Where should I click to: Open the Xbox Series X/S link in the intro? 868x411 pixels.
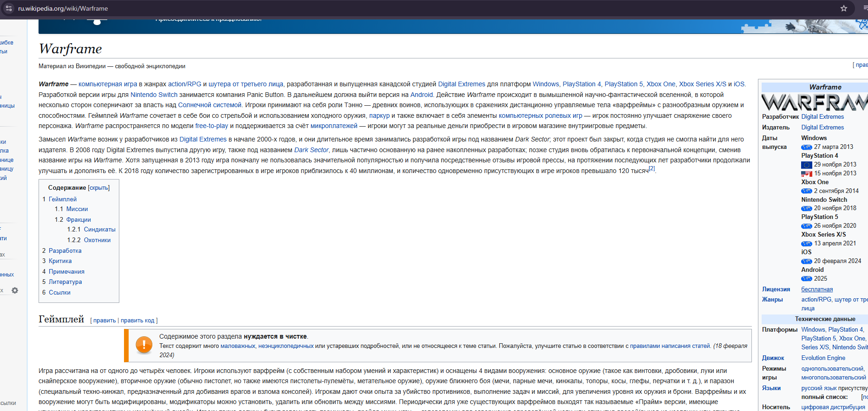[703, 84]
